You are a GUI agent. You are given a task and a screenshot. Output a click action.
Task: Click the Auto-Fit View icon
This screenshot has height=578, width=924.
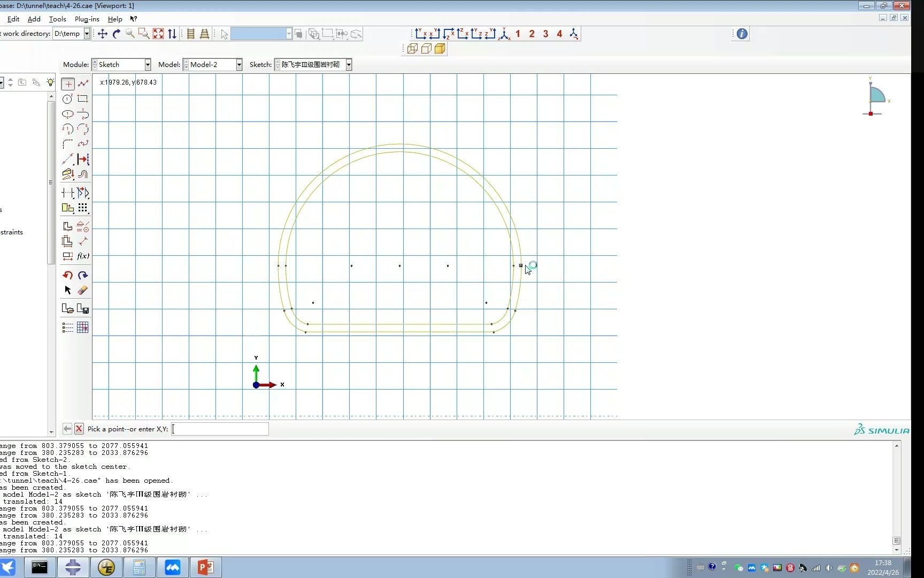click(158, 34)
